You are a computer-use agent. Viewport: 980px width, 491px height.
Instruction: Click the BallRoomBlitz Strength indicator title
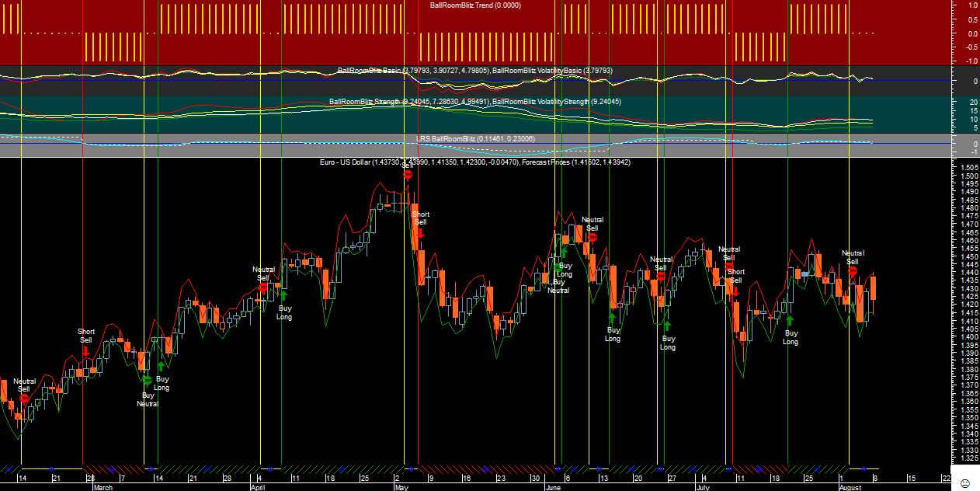click(x=475, y=102)
